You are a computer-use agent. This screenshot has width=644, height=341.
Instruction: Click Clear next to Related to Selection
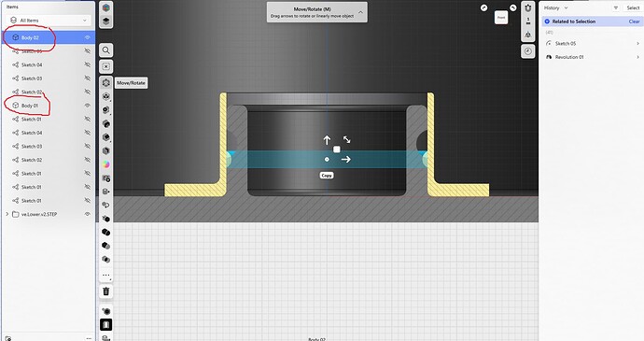tap(634, 21)
